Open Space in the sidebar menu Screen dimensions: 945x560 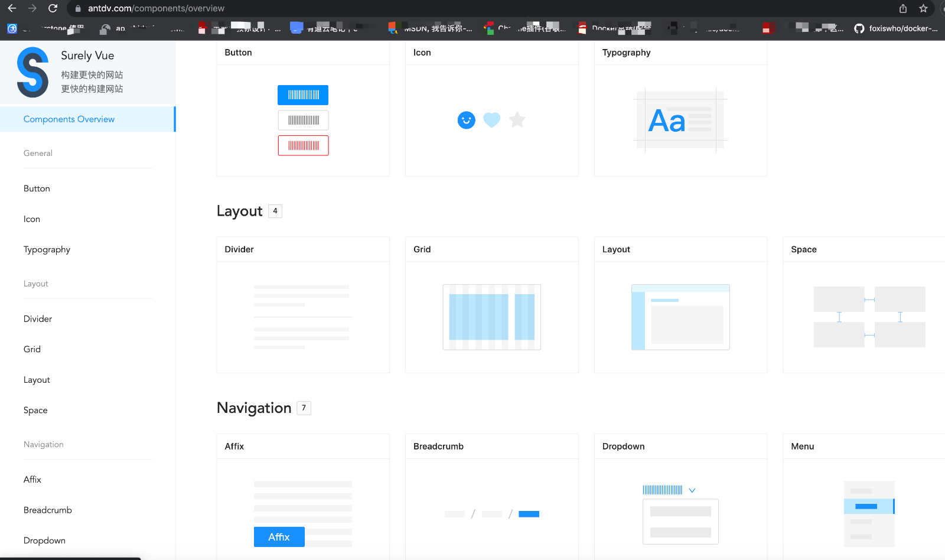(x=35, y=411)
